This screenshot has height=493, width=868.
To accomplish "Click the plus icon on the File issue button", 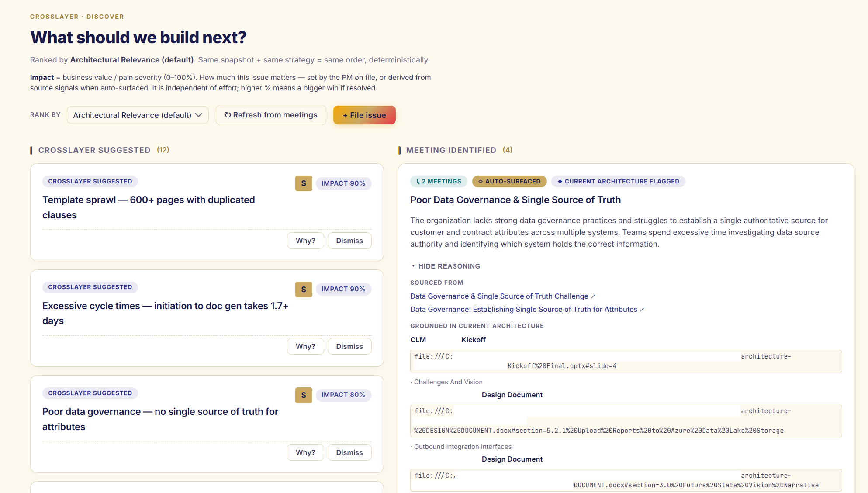I will (345, 115).
